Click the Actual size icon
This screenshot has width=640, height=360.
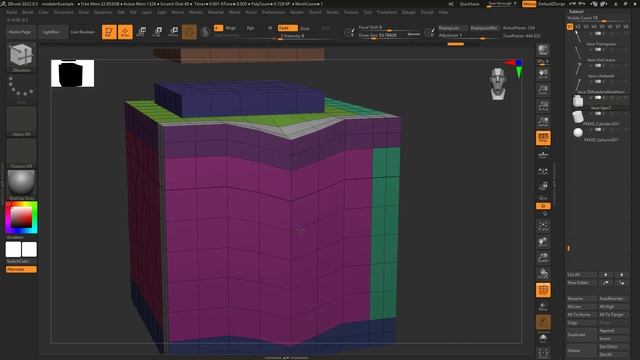(x=543, y=106)
